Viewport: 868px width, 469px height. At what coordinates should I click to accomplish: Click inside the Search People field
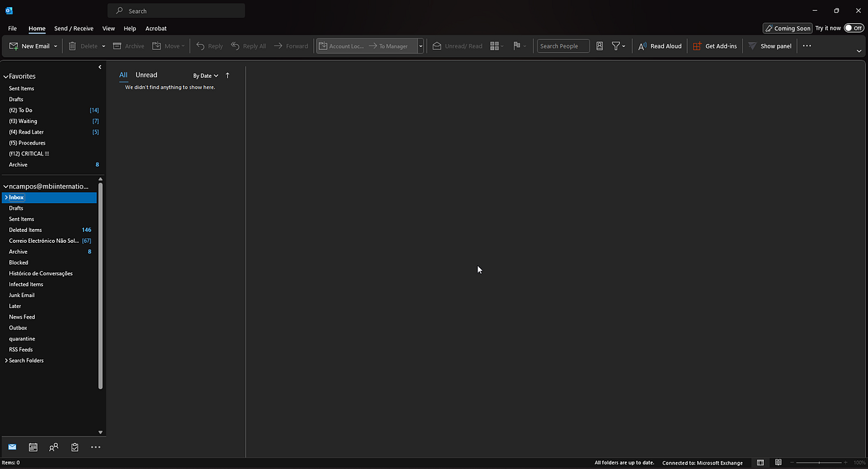562,46
